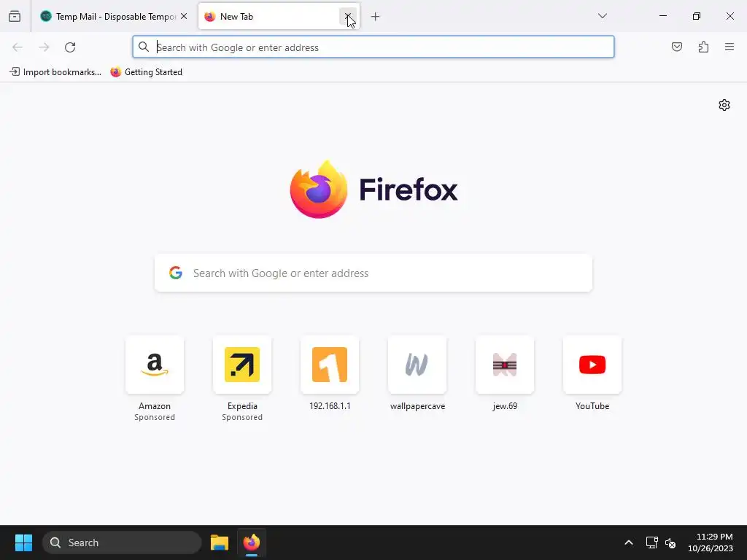
Task: Open the Firefox application menu
Action: pyautogui.click(x=729, y=47)
